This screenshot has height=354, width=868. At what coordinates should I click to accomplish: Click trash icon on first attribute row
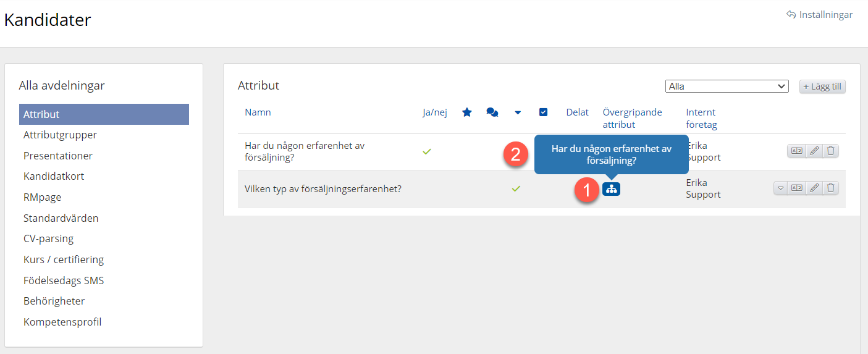tap(831, 151)
